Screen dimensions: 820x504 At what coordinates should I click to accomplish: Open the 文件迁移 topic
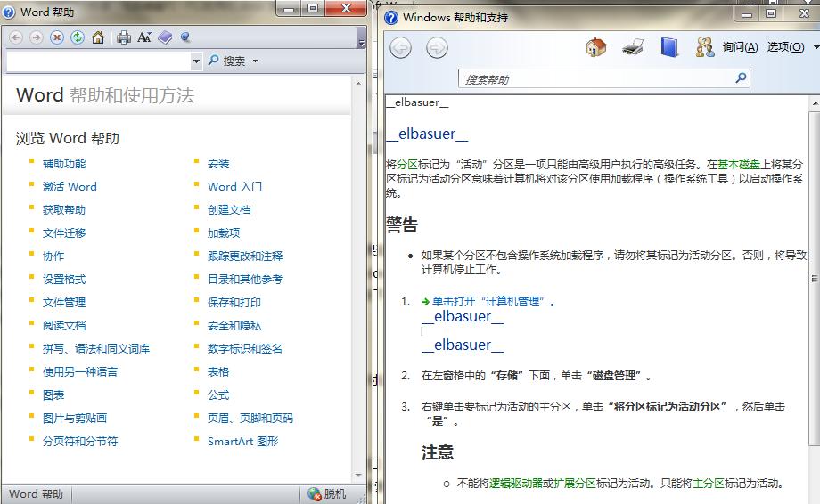point(64,233)
